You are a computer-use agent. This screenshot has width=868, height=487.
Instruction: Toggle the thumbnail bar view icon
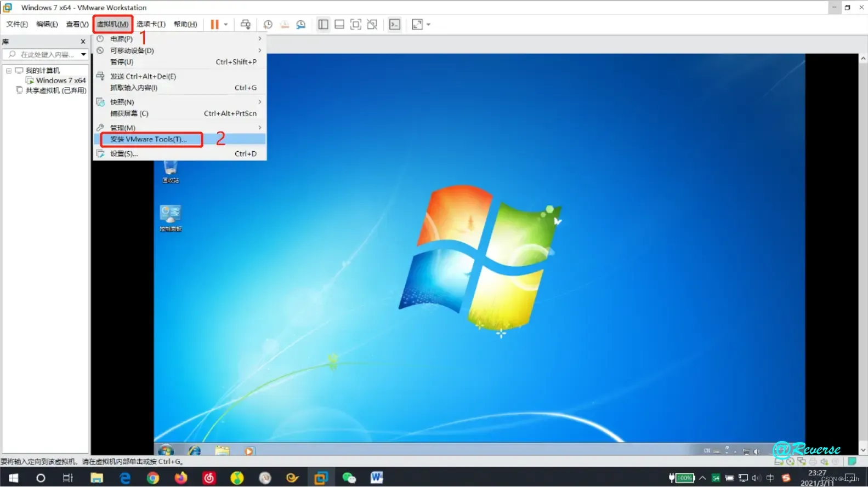[x=339, y=24]
